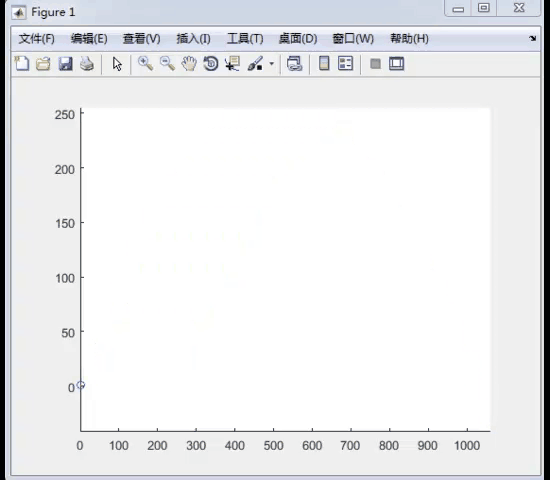This screenshot has width=550, height=480.
Task: Select the Rotate 3D tool
Action: coord(211,64)
